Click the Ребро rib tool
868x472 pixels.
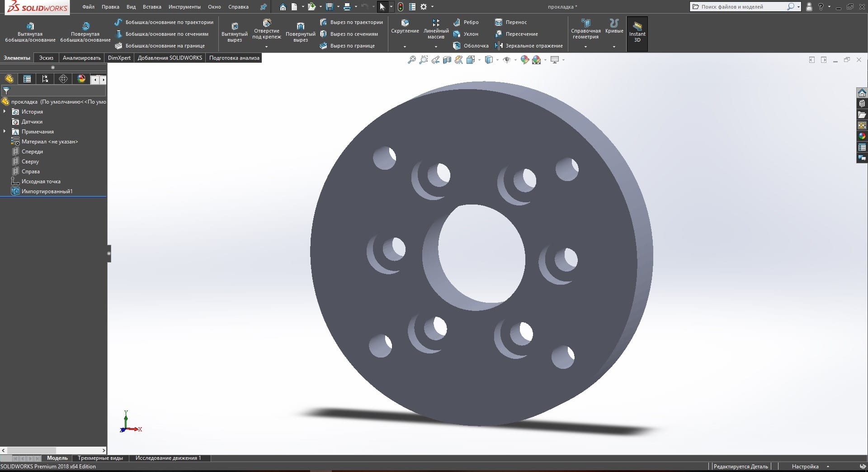pyautogui.click(x=466, y=22)
